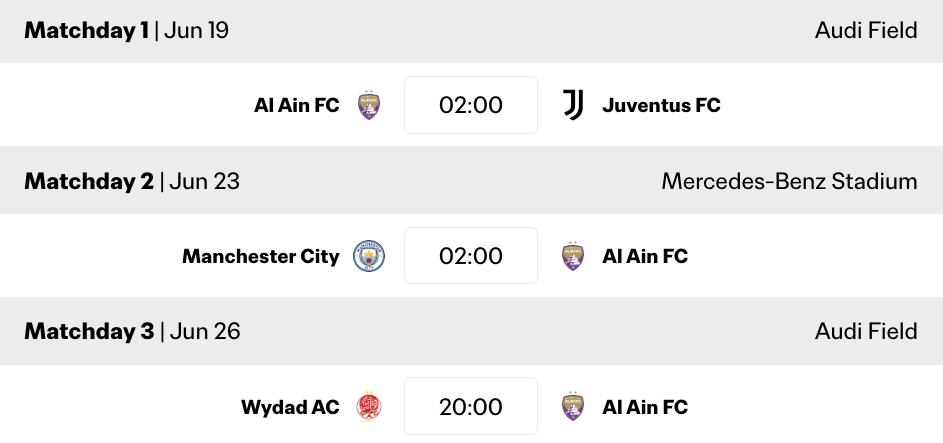Screen dimensions: 943x443
Task: Open the Juventus FC team name
Action: pos(661,105)
